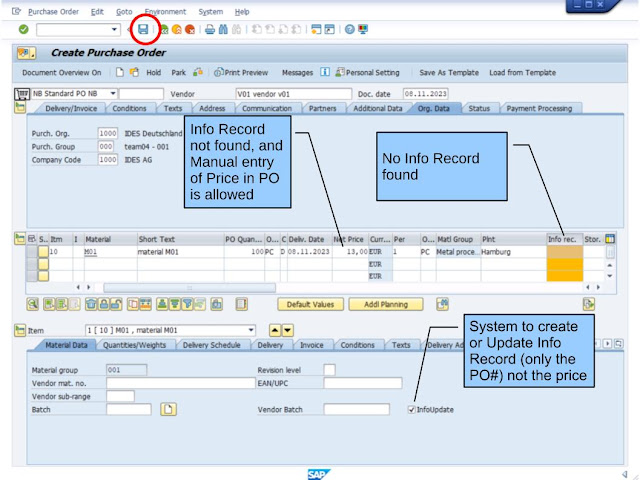Click the batch create page icon
Screen dimensions: 640x480
pyautogui.click(x=168, y=409)
